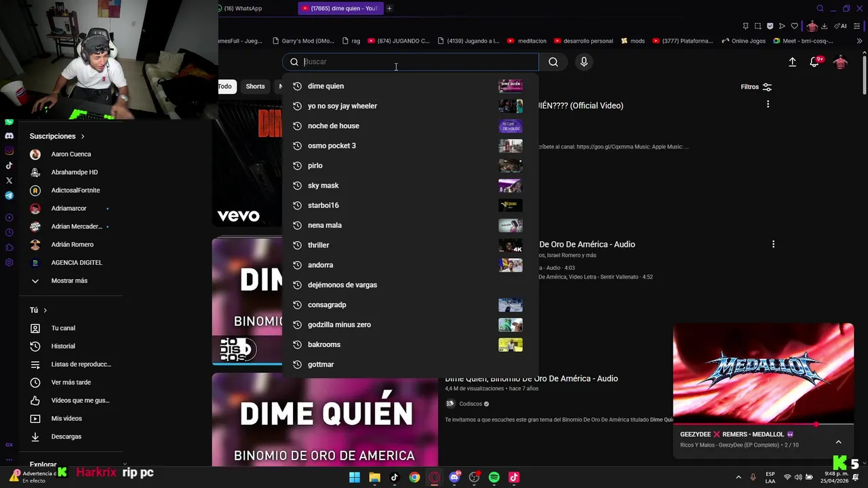
Task: Click the ad blocker shield icon
Action: pos(770,26)
